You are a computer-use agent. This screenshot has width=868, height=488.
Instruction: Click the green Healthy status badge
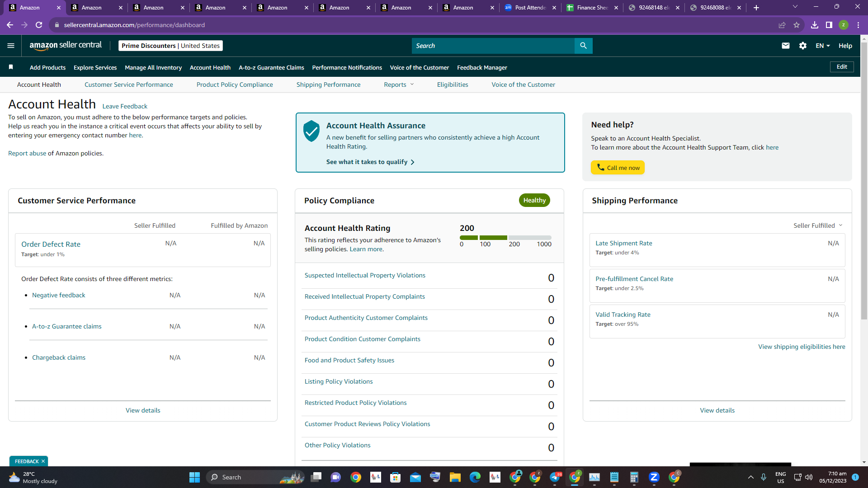click(534, 200)
